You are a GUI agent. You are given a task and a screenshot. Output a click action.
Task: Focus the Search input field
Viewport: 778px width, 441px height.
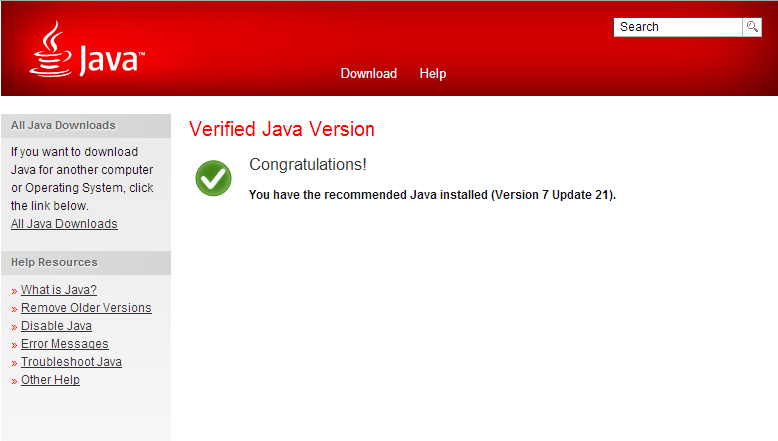click(x=678, y=27)
